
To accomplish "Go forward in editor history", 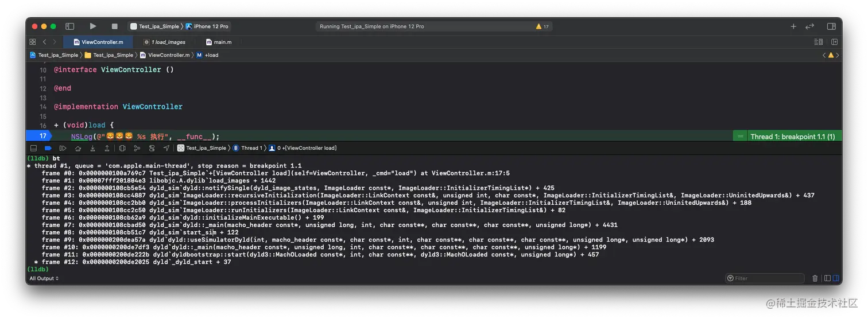I will tap(55, 42).
